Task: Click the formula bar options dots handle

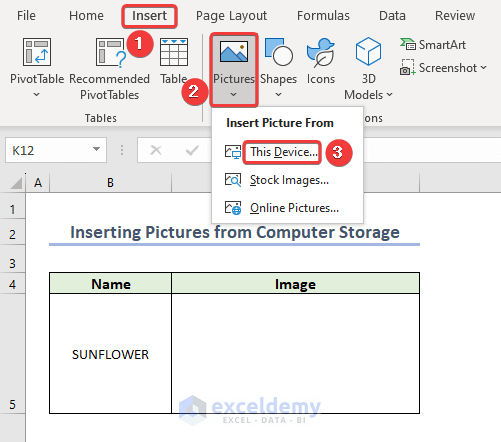Action: pos(122,150)
